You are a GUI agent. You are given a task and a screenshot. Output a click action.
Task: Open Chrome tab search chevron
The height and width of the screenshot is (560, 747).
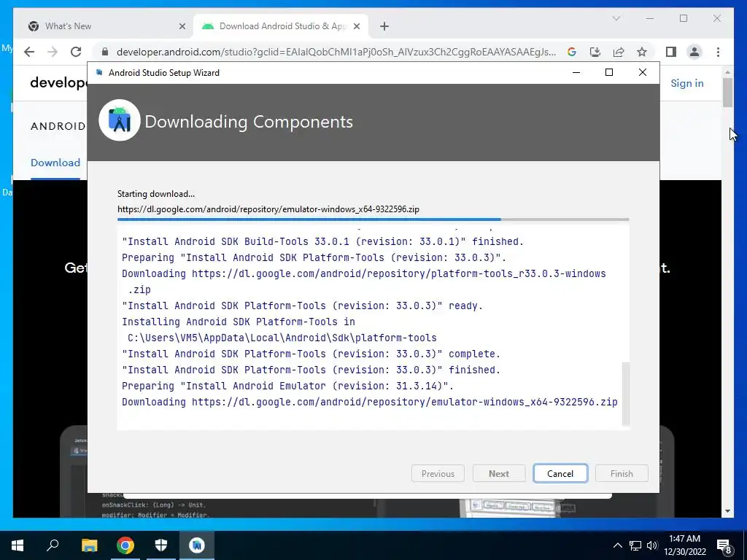pyautogui.click(x=616, y=18)
